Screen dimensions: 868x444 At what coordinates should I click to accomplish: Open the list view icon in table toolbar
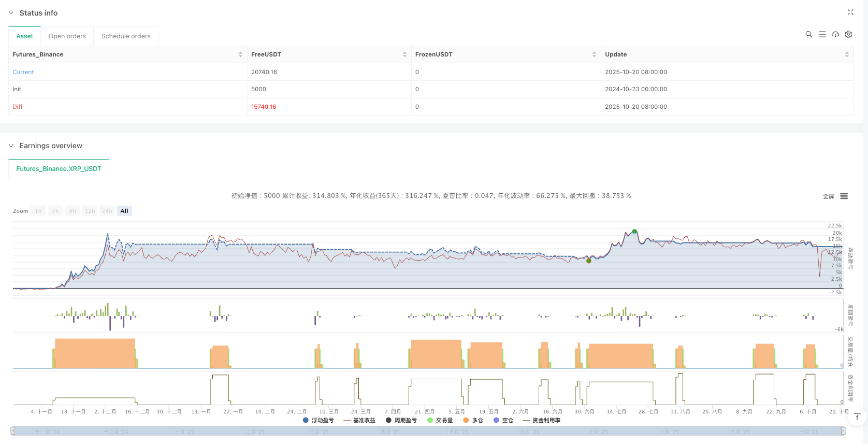(822, 34)
